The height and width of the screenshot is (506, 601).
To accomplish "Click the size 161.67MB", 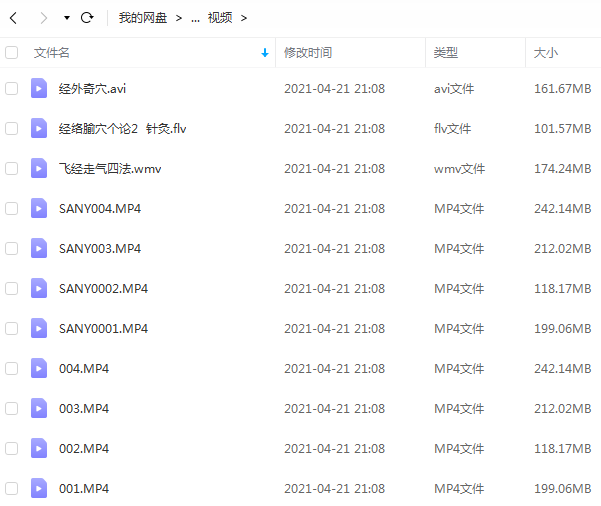I will [x=563, y=89].
